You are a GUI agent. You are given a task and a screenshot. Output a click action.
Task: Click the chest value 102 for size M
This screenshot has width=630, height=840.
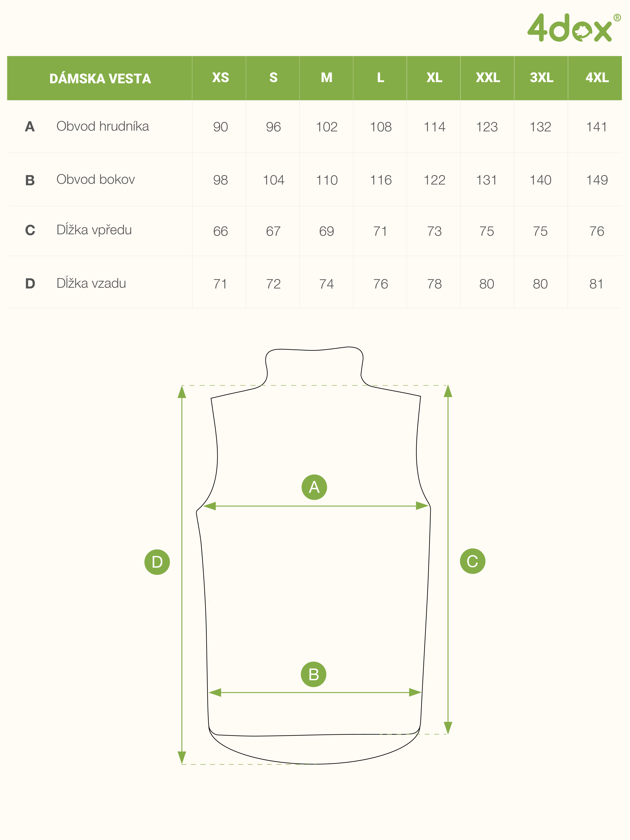(327, 127)
